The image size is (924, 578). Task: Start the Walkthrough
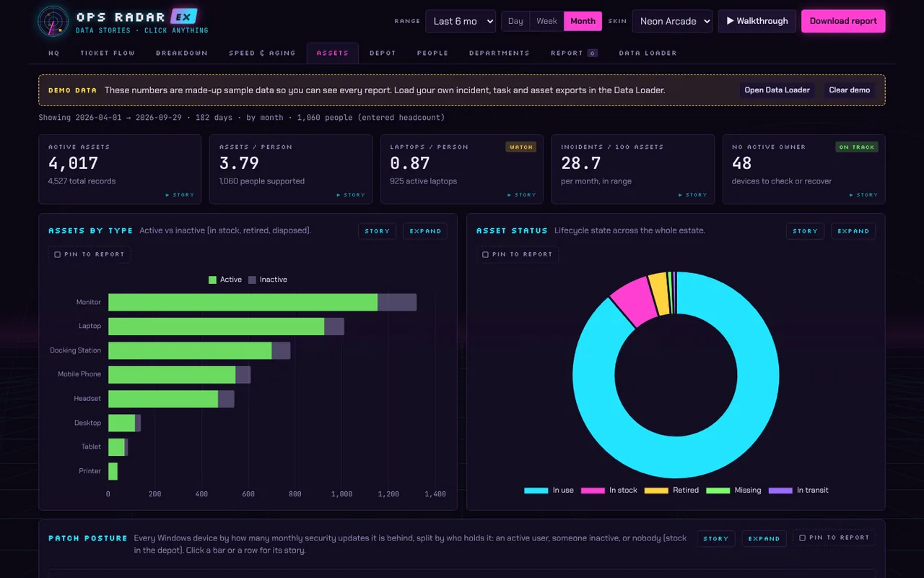[757, 21]
